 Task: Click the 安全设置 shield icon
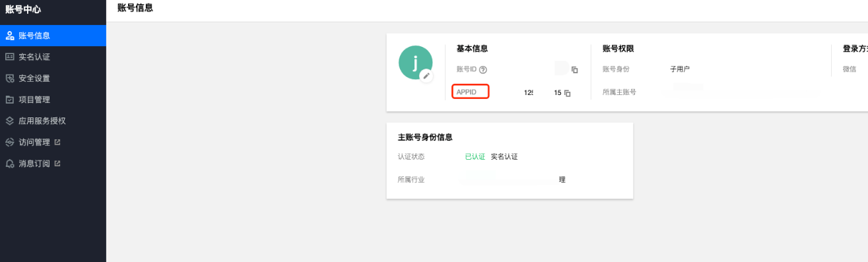10,78
